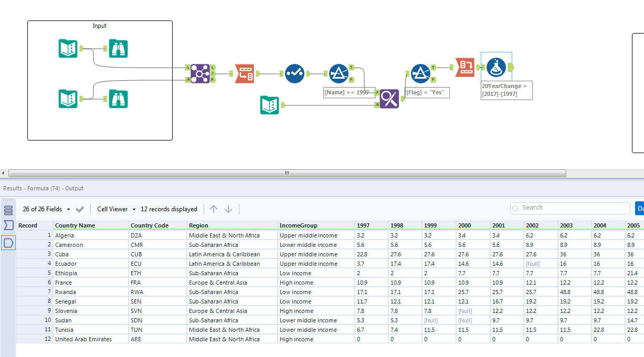The image size is (644, 357).
Task: Open the Input Data tool feeding Find Replace
Action: point(269,104)
